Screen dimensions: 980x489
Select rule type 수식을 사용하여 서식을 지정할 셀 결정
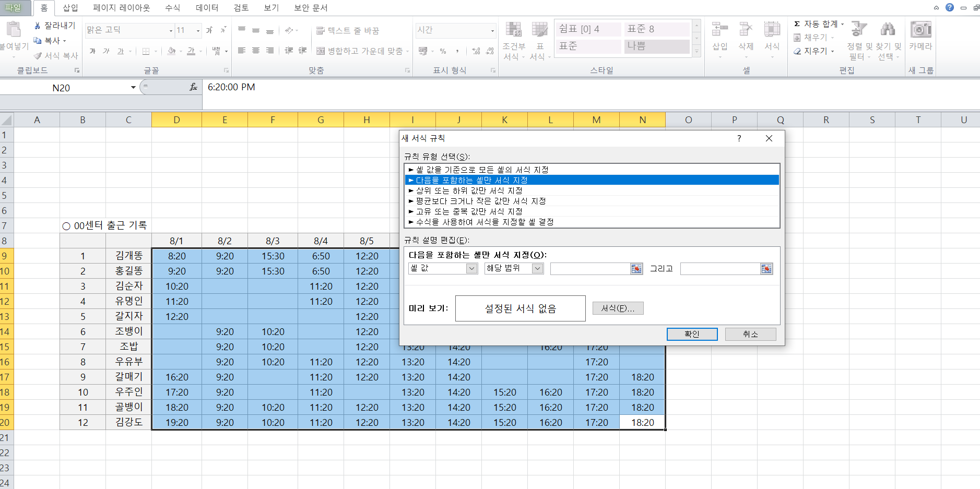592,222
